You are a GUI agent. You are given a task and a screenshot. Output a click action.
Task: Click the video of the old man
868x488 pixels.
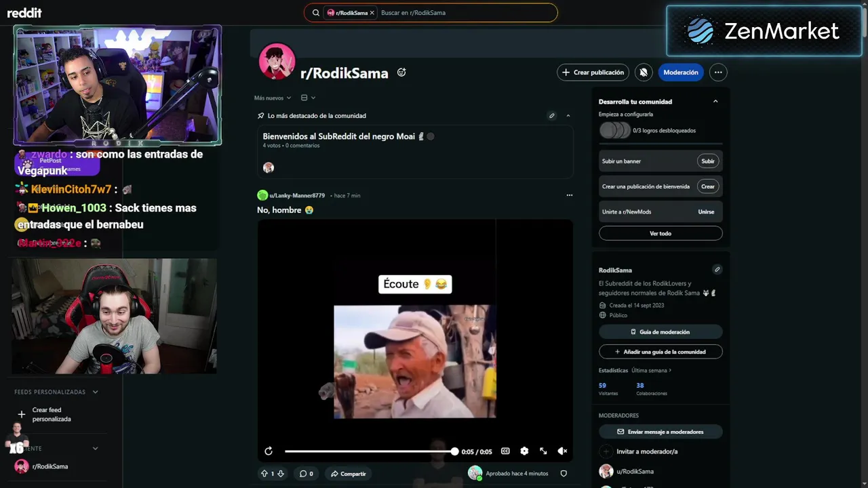coord(415,361)
